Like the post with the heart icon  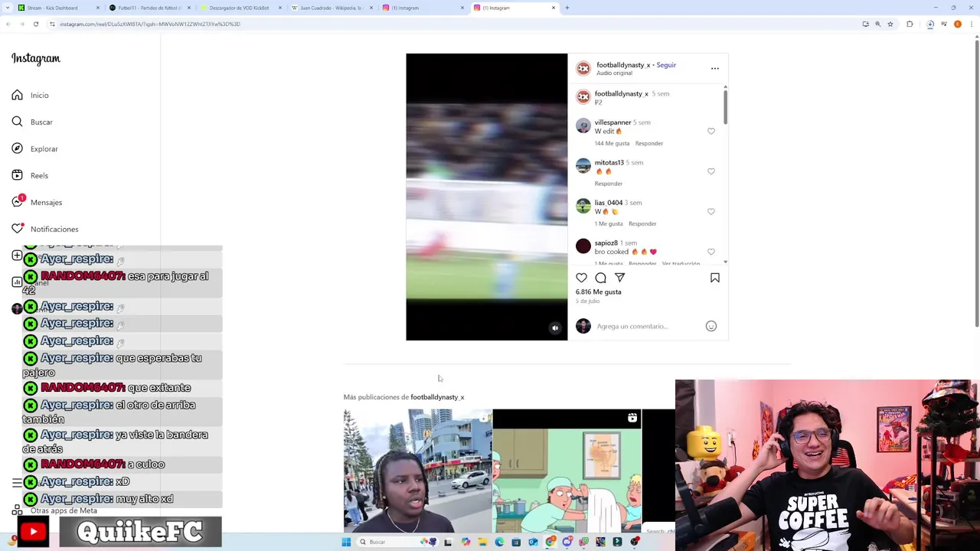pyautogui.click(x=581, y=278)
